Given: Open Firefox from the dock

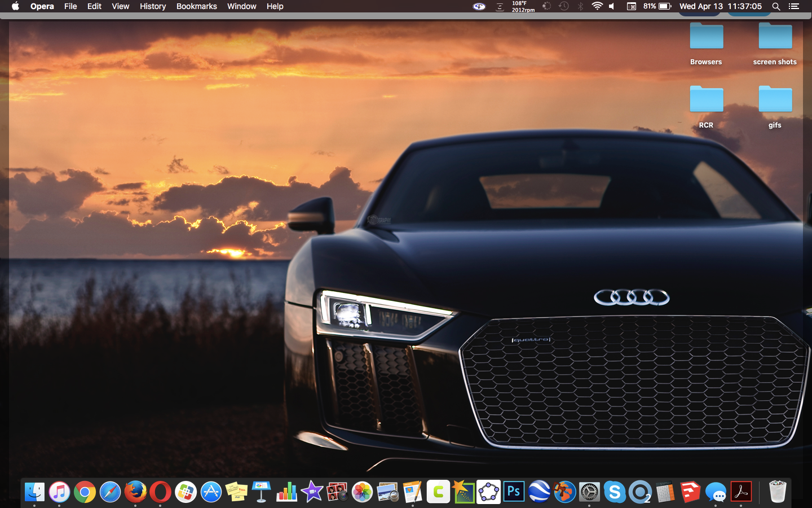Looking at the screenshot, I should click(x=135, y=492).
